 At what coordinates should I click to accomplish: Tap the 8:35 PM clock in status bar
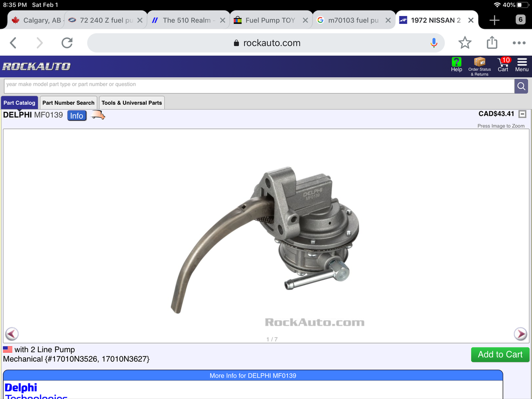[15, 5]
